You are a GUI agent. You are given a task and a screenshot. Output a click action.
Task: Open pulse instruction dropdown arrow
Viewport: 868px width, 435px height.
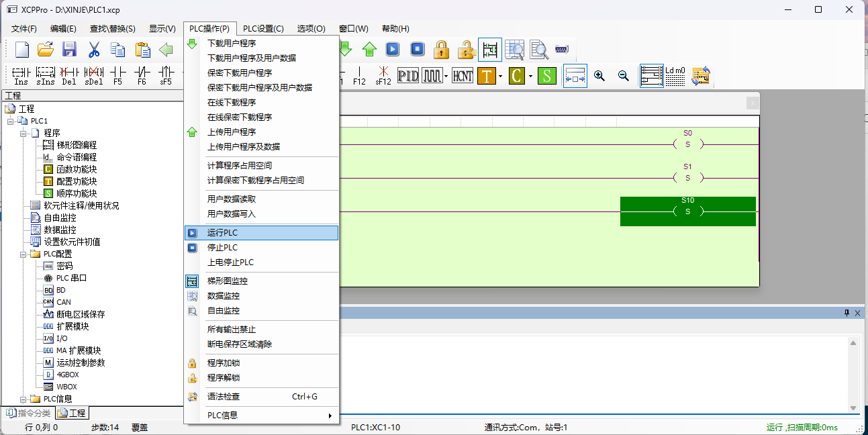click(446, 76)
